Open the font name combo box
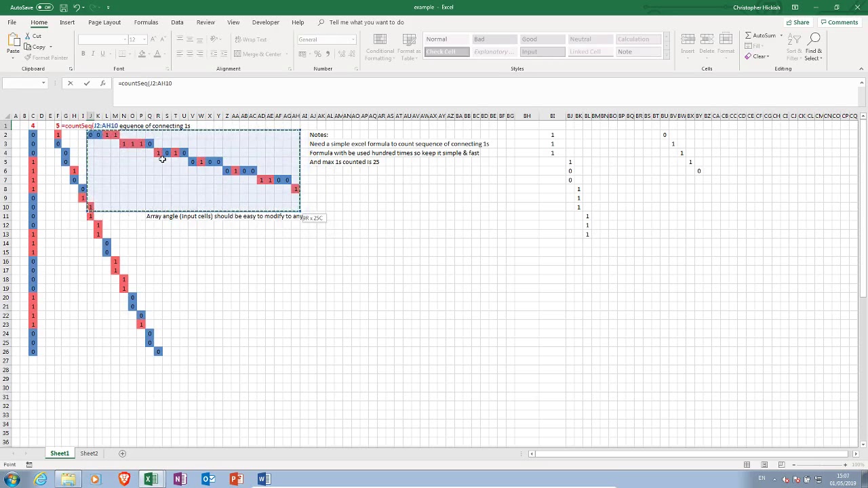Screen dimensions: 868x488 coord(102,39)
